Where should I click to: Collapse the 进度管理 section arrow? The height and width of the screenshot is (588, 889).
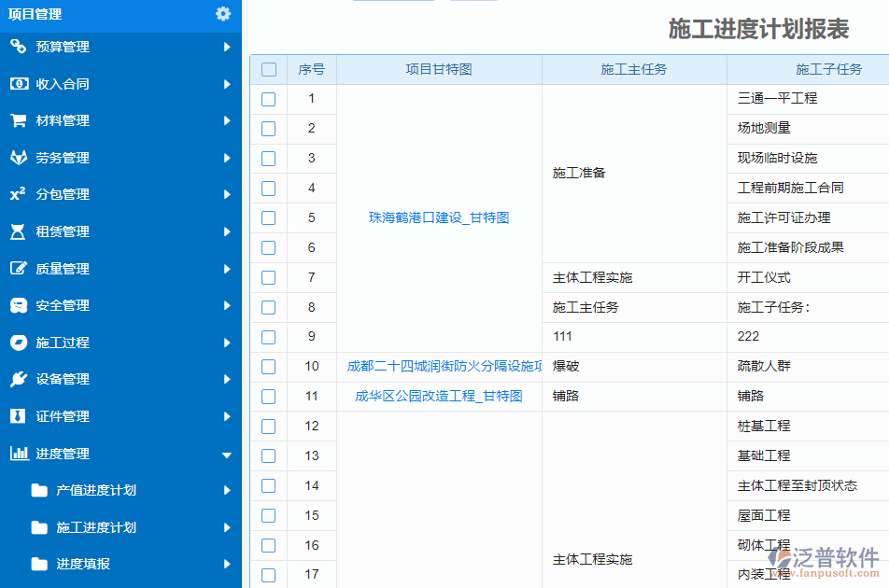[226, 454]
